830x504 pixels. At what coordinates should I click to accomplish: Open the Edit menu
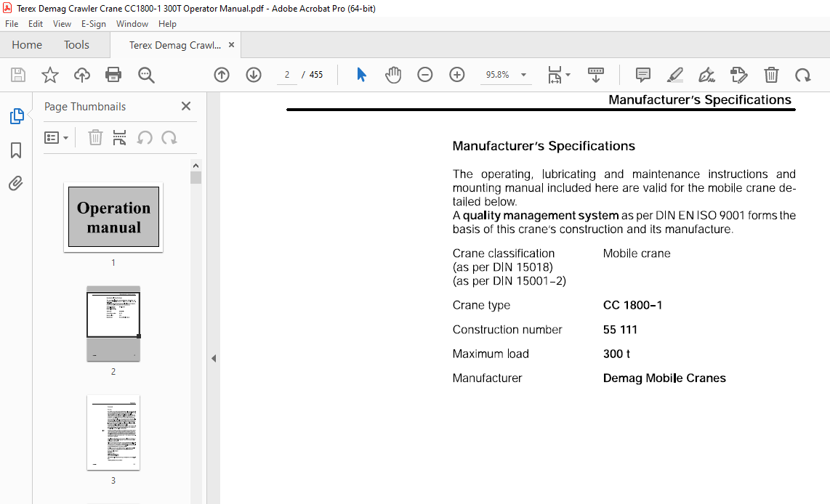(36, 24)
